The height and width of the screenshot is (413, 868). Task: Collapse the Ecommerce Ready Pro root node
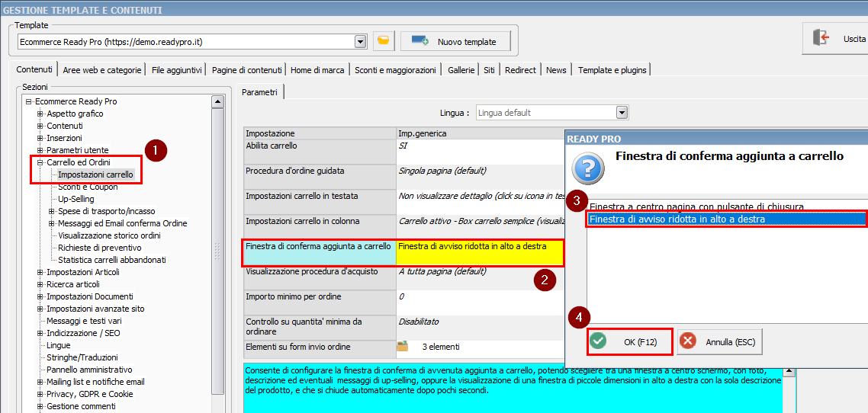(x=27, y=102)
